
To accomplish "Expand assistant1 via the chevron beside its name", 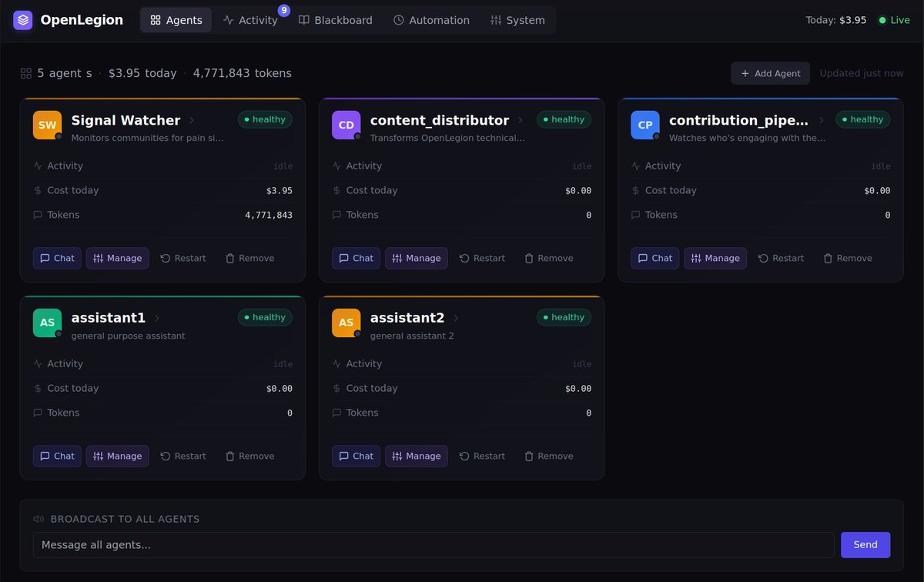I will tap(156, 318).
